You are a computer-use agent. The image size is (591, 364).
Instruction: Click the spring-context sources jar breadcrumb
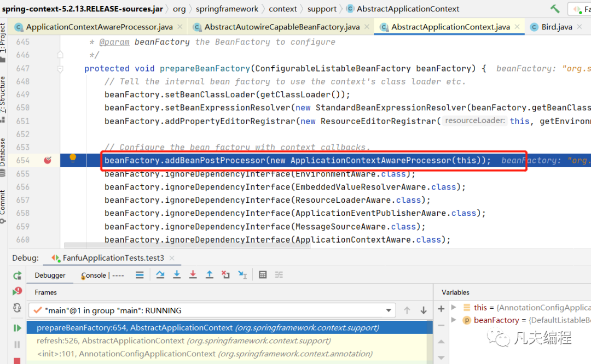[x=83, y=9]
